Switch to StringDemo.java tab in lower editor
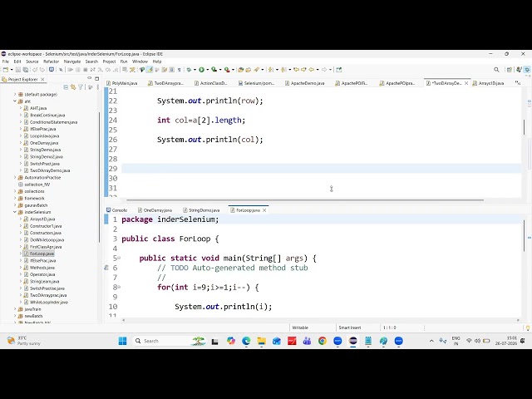 [x=201, y=210]
